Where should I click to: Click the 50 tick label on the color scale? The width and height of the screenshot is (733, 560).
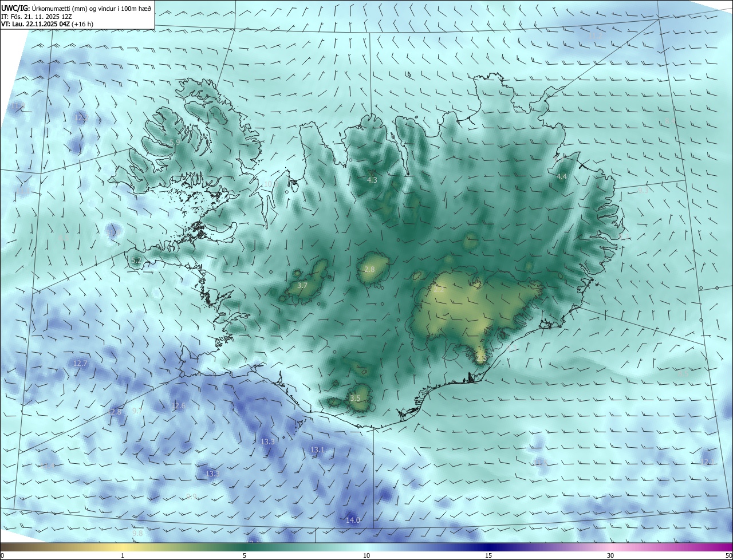pyautogui.click(x=728, y=555)
